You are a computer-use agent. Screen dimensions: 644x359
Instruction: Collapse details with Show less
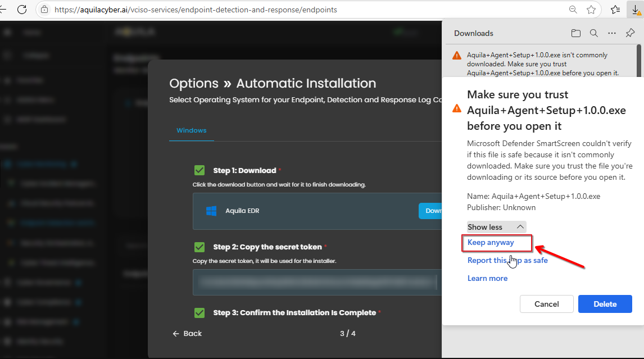(496, 227)
